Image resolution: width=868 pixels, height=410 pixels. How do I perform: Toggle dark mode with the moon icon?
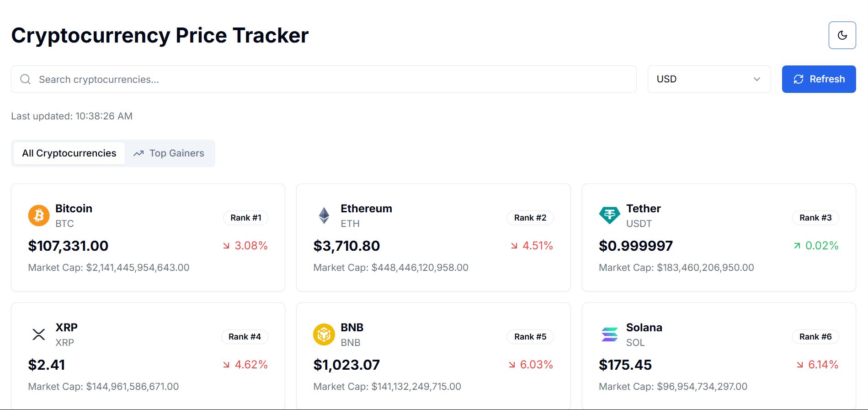tap(842, 35)
